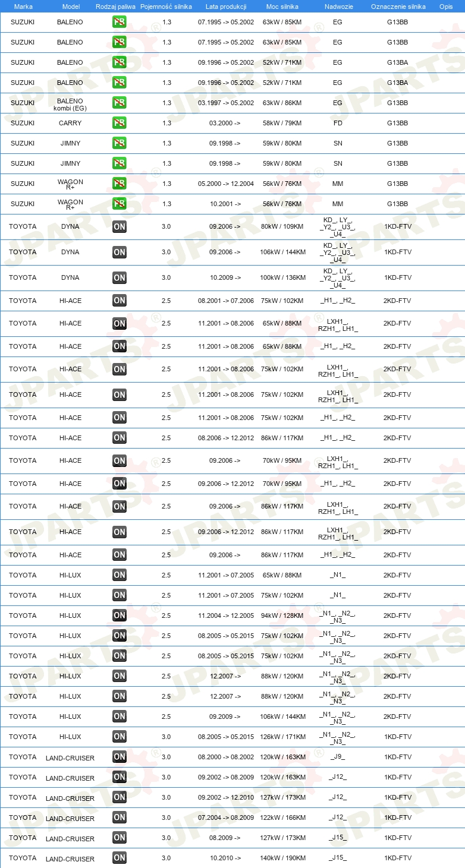Click the Nadwozie column header
Image resolution: width=465 pixels, height=868 pixels.
[x=338, y=6]
